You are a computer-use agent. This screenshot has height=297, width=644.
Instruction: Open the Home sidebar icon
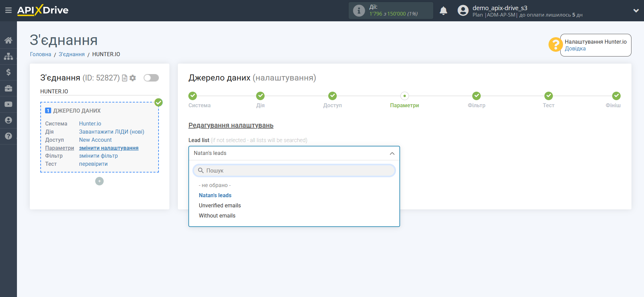(8, 40)
